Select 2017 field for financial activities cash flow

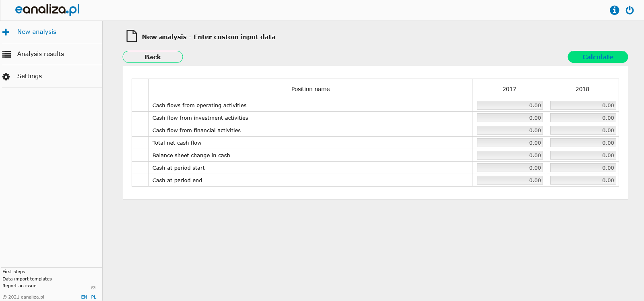(x=510, y=130)
